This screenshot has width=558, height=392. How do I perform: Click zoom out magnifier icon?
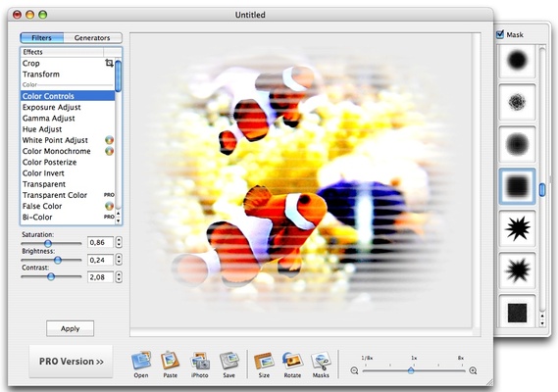tap(354, 370)
